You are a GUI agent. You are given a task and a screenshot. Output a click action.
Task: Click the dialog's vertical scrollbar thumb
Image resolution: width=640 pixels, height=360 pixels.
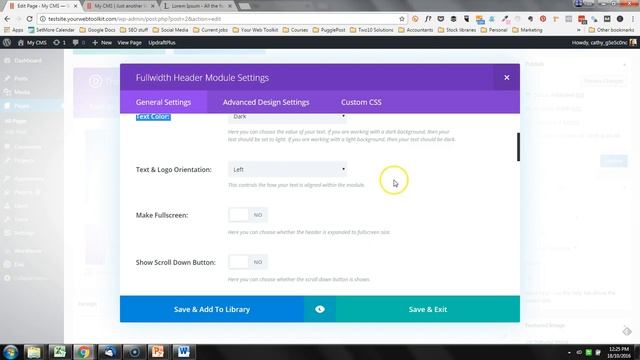coord(518,147)
